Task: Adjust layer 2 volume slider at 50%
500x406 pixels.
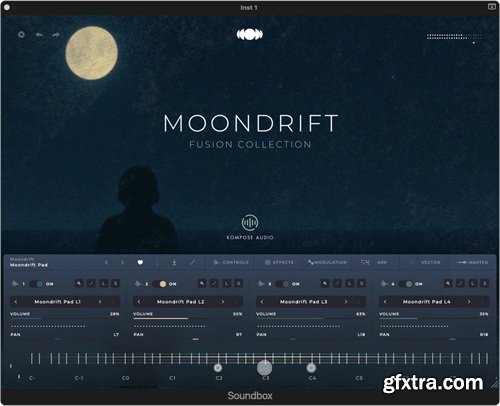Action: point(188,319)
